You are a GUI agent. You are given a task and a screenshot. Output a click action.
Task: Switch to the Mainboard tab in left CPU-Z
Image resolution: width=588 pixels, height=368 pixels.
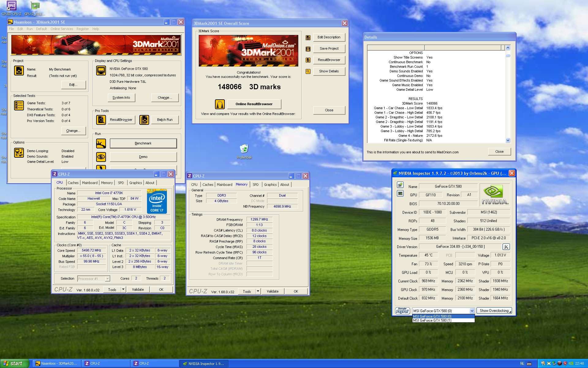90,183
